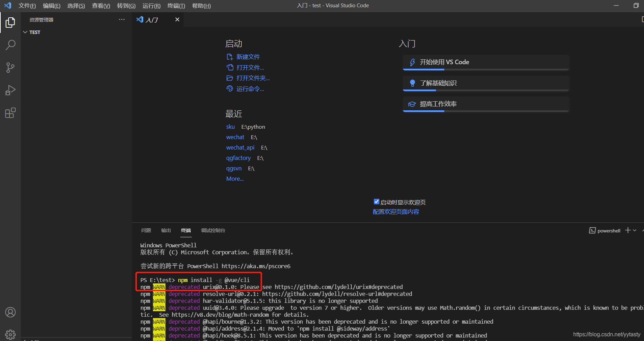
Task: Open the 帮助(H) menu
Action: click(201, 6)
